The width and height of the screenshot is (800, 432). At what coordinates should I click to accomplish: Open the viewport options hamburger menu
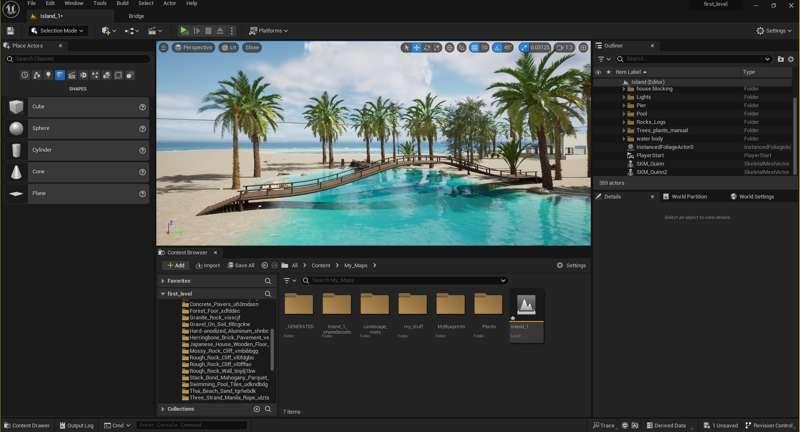[x=164, y=47]
